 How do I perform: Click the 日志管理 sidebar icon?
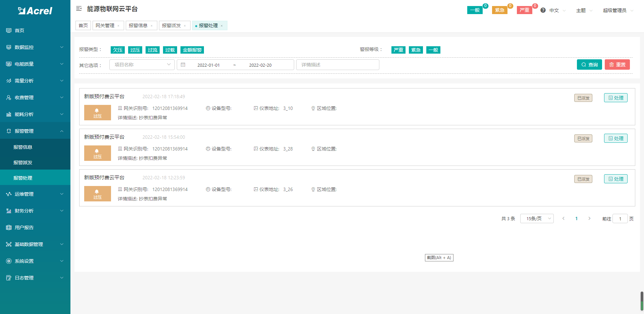tap(9, 278)
